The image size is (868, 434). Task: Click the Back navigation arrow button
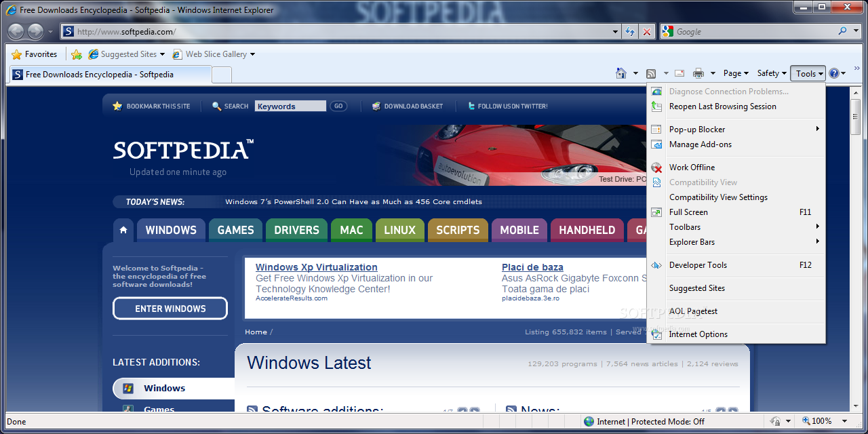point(16,31)
